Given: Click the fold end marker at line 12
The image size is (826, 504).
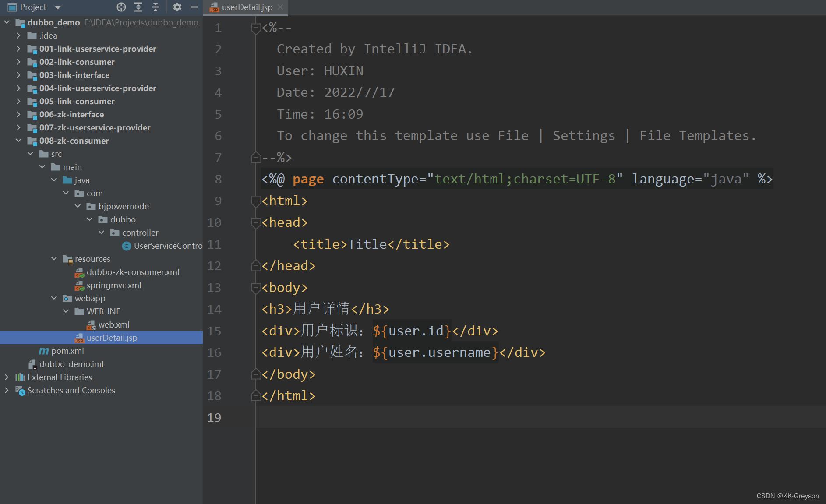Looking at the screenshot, I should (x=256, y=265).
